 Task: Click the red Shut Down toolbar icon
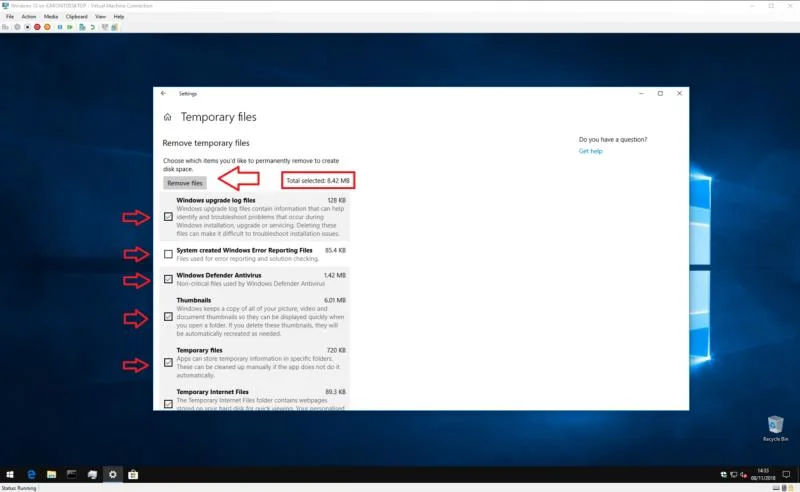[37, 27]
